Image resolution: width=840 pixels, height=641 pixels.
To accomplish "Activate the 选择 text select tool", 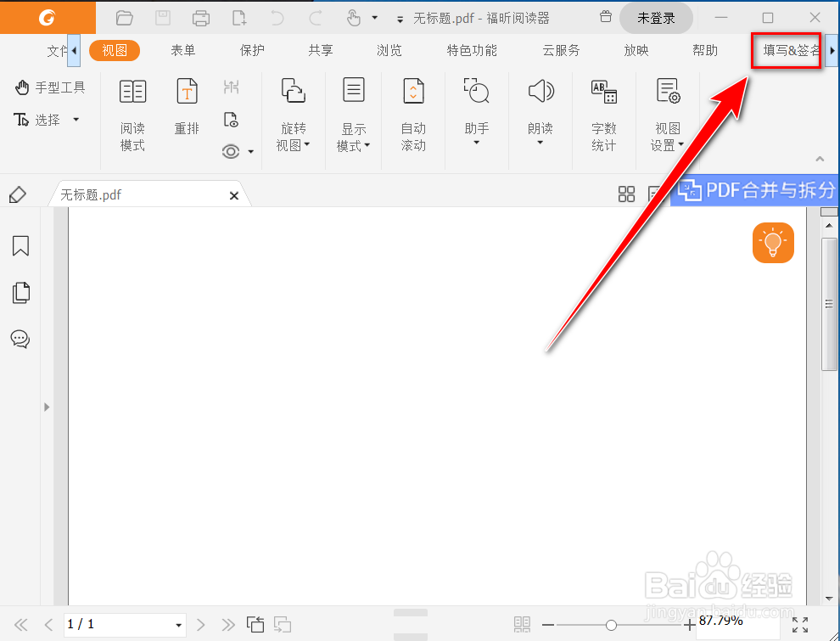I will click(x=37, y=120).
